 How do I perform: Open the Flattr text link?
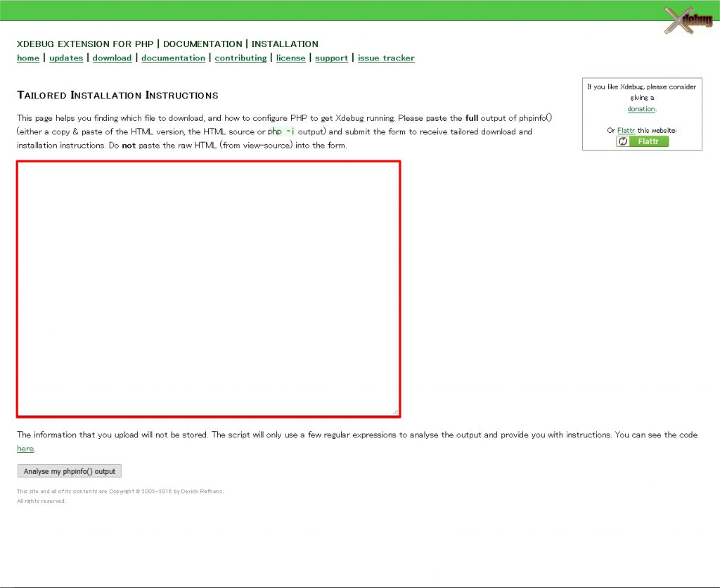pyautogui.click(x=626, y=130)
